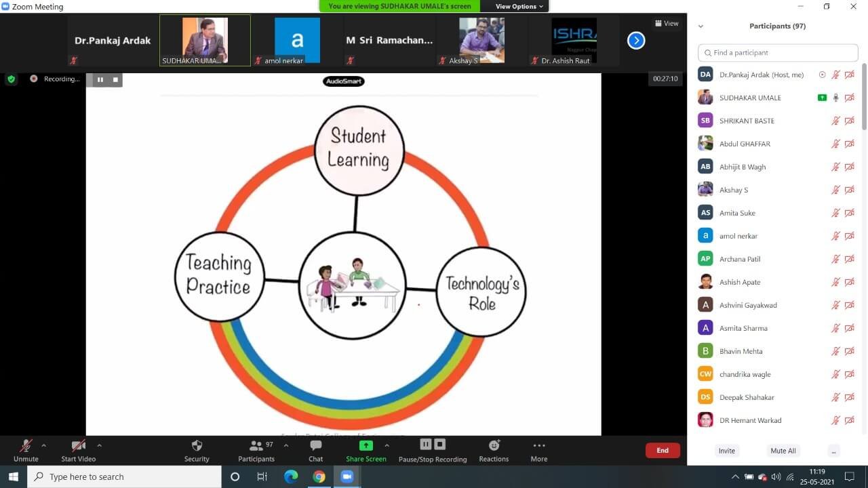This screenshot has width=868, height=488.
Task: Expand audio settings arrow beside Unmute
Action: [44, 445]
